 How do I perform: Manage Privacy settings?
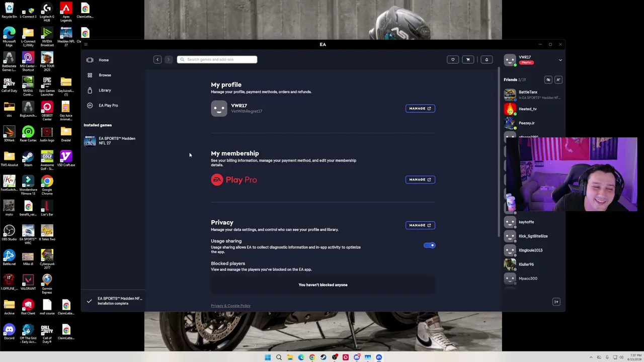[420, 225]
